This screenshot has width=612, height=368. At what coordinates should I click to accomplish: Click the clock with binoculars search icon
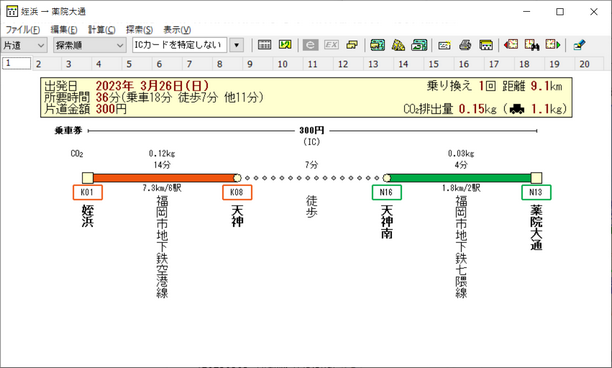pos(532,45)
